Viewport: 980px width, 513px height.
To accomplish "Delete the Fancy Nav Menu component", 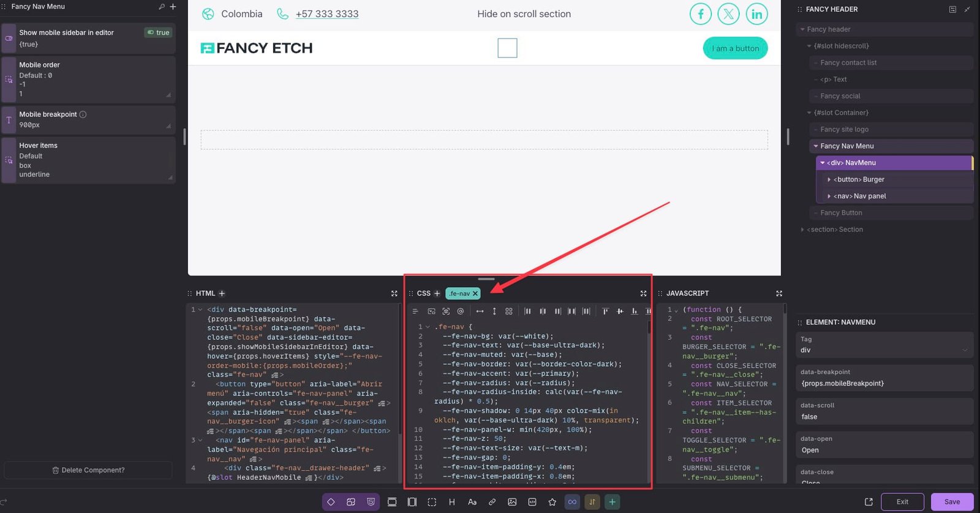I will 88,470.
